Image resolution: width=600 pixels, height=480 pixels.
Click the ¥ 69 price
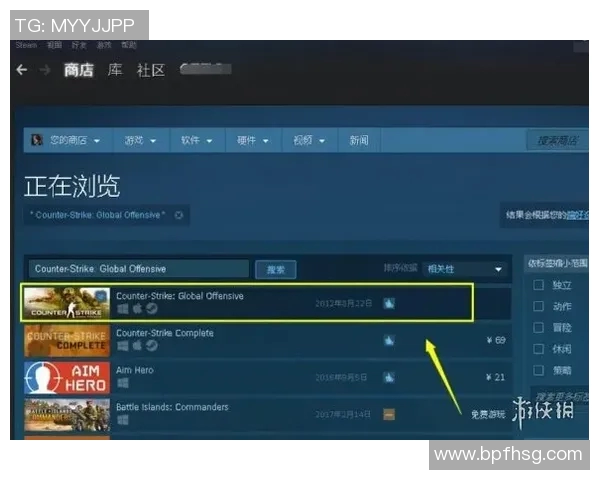coord(496,340)
